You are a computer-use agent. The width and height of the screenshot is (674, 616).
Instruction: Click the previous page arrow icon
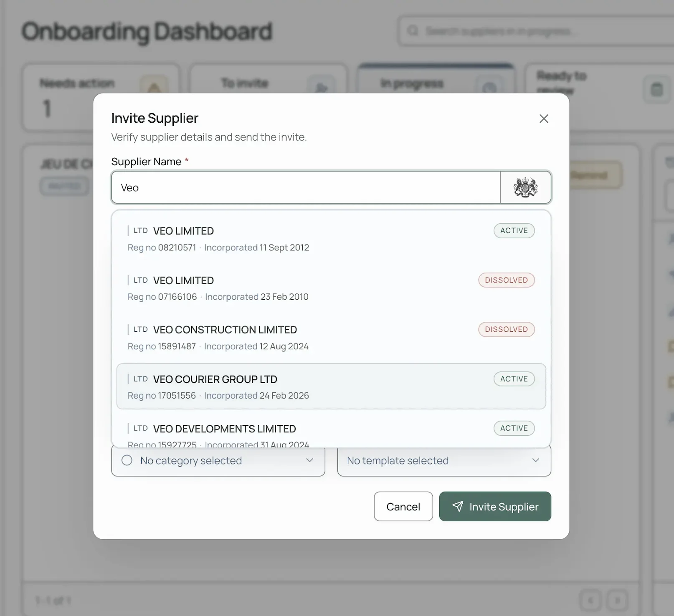[590, 600]
